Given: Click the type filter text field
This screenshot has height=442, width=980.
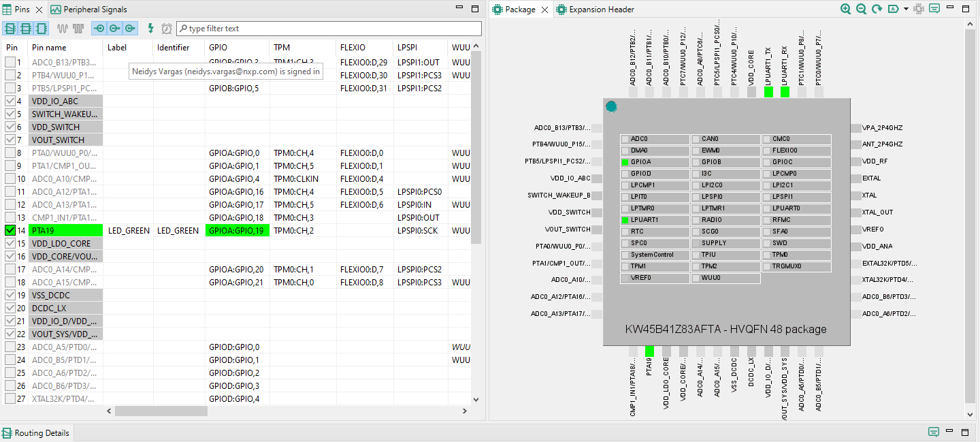Looking at the screenshot, I should coord(333,29).
